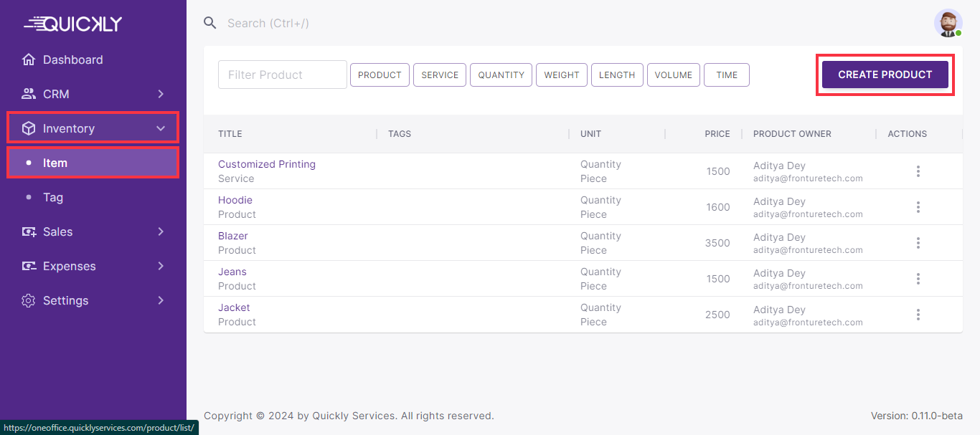The width and height of the screenshot is (980, 435).
Task: Expand the Sales sidebar section
Action: coord(93,231)
